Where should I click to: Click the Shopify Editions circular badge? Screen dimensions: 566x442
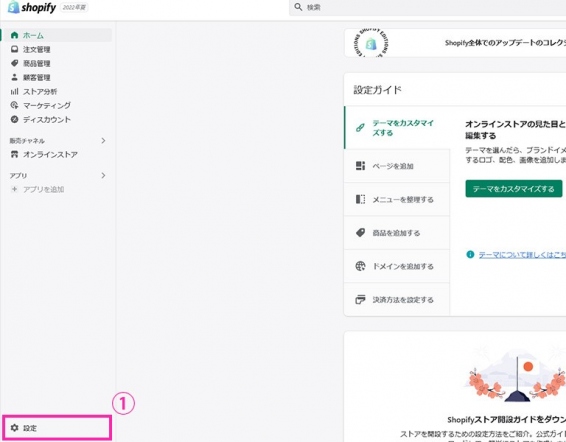coord(371,43)
